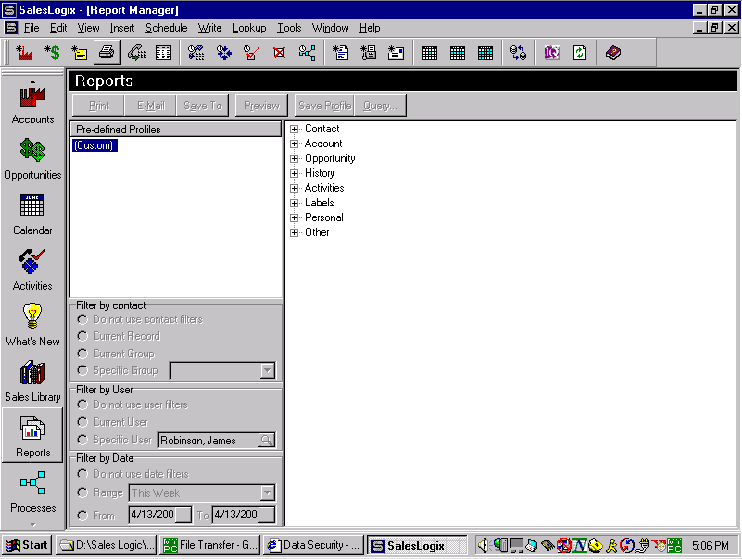Open Opportunities in the navigation bar
Image resolution: width=742 pixels, height=559 pixels.
(33, 160)
